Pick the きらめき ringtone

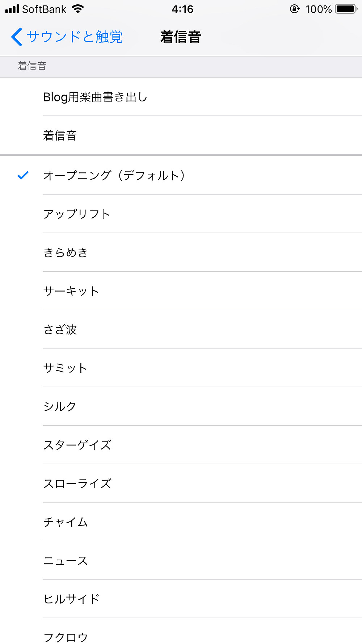click(181, 252)
